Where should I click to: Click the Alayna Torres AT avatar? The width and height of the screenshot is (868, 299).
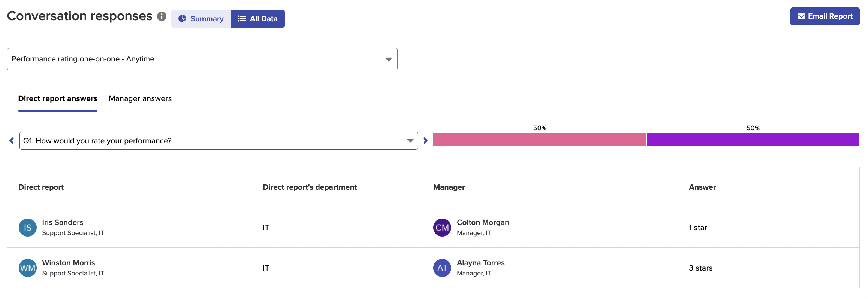(442, 268)
